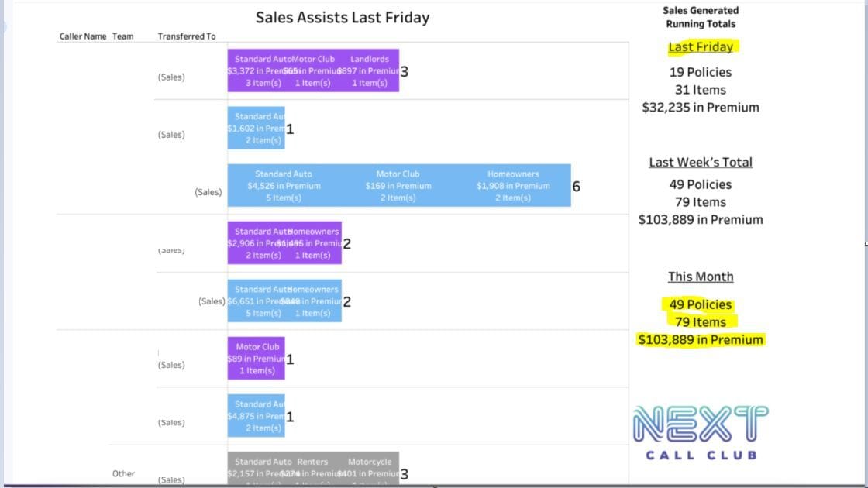Select the Renters grey bar segment
This screenshot has width=868, height=488.
[313, 468]
